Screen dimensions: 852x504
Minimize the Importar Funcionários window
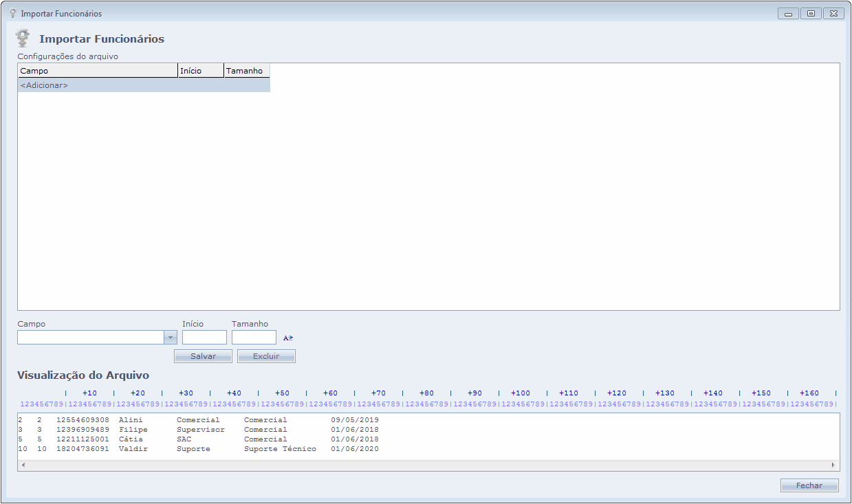click(x=788, y=13)
